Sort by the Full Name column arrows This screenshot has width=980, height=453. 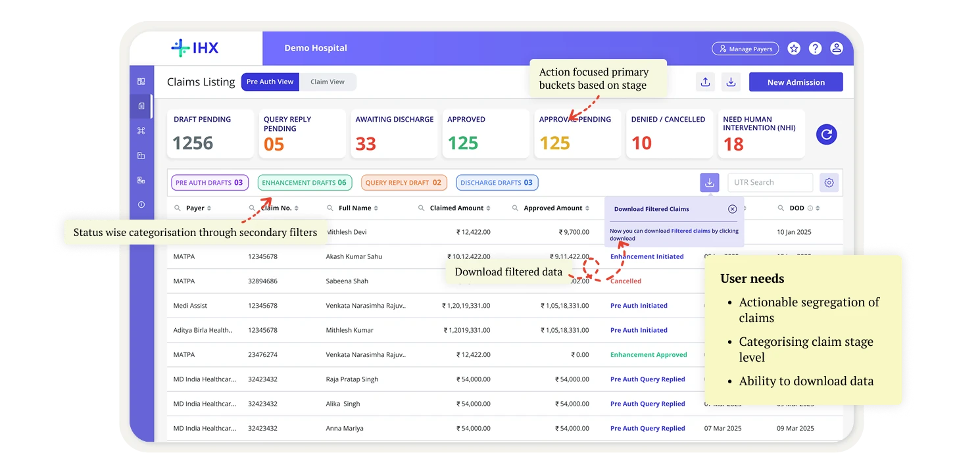pyautogui.click(x=376, y=208)
